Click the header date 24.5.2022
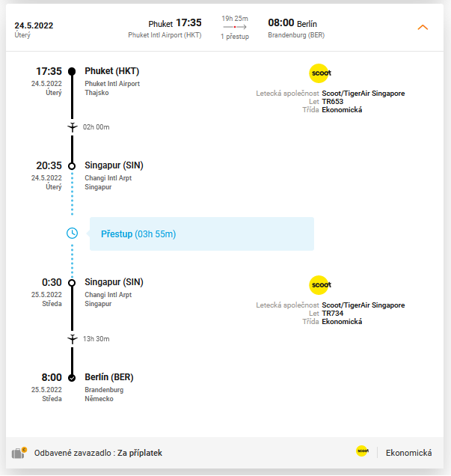 (x=34, y=25)
